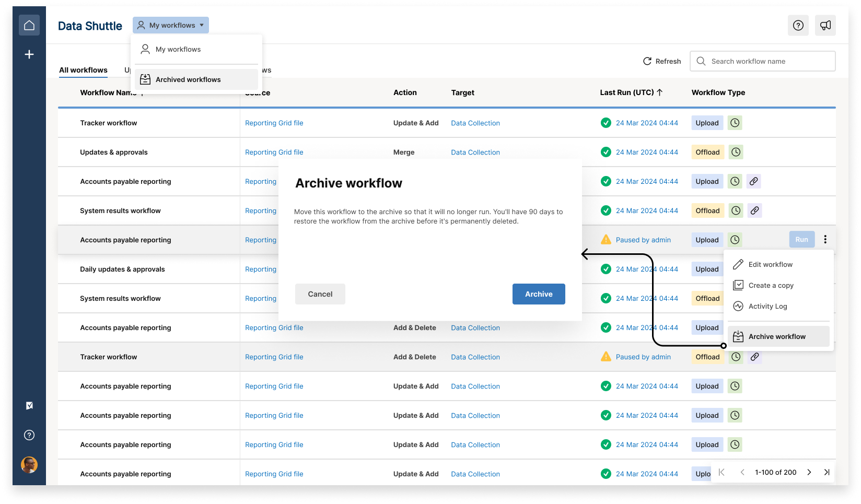Click the schedule clock icon in Tracker workflow row

[735, 123]
